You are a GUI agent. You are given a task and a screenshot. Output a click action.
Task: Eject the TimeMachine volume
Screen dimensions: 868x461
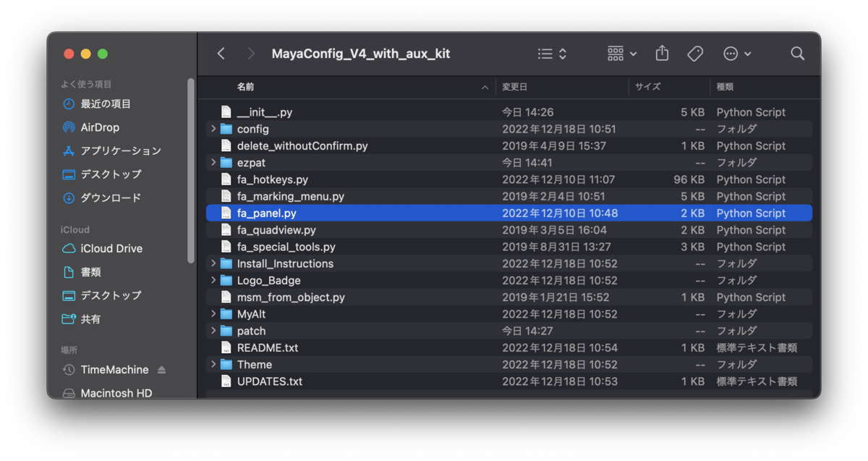tap(161, 370)
